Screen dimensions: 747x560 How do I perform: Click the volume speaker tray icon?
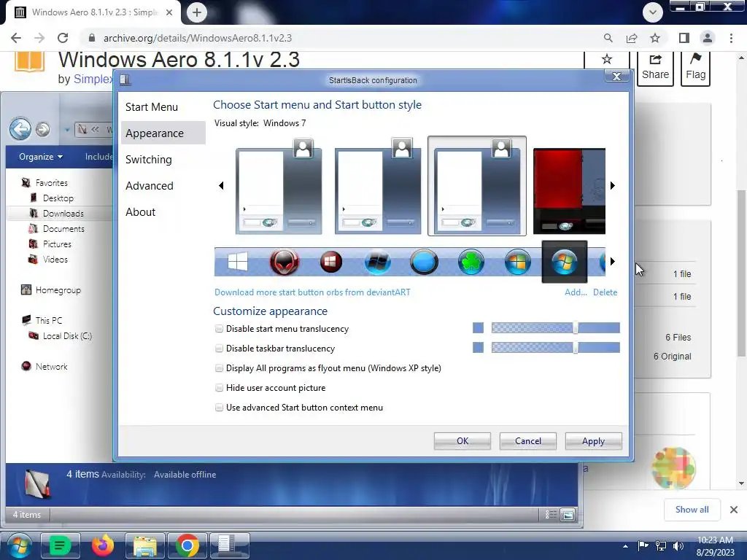point(678,546)
